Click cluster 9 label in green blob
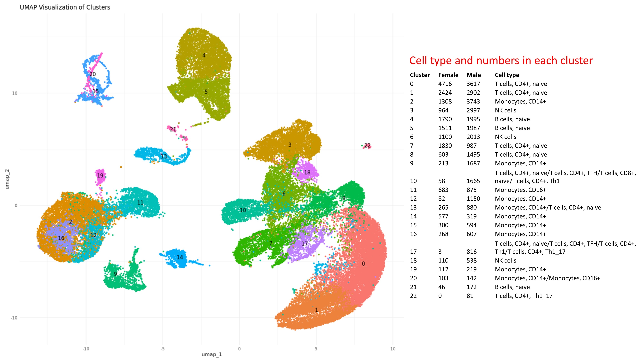Viewport: 644px width, 362px height. click(115, 274)
